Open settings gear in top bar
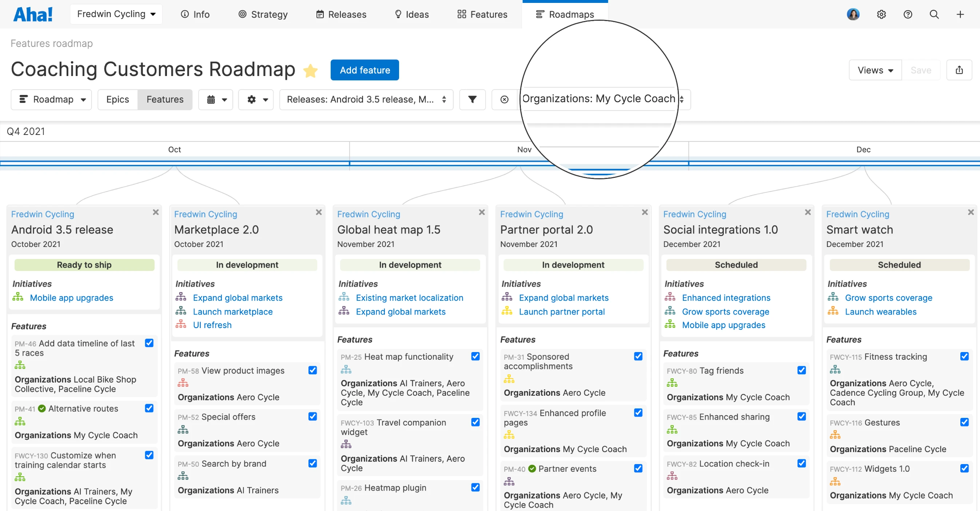Image resolution: width=980 pixels, height=511 pixels. [881, 15]
